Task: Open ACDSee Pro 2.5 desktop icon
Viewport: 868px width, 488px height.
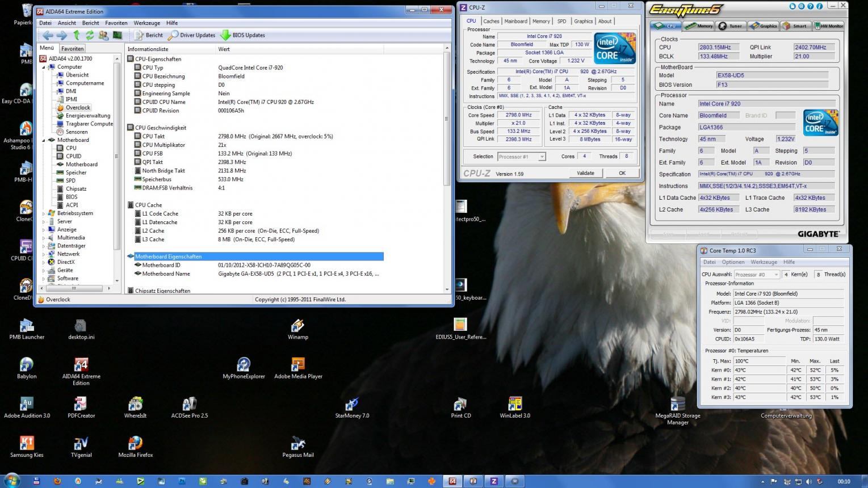Action: (190, 407)
